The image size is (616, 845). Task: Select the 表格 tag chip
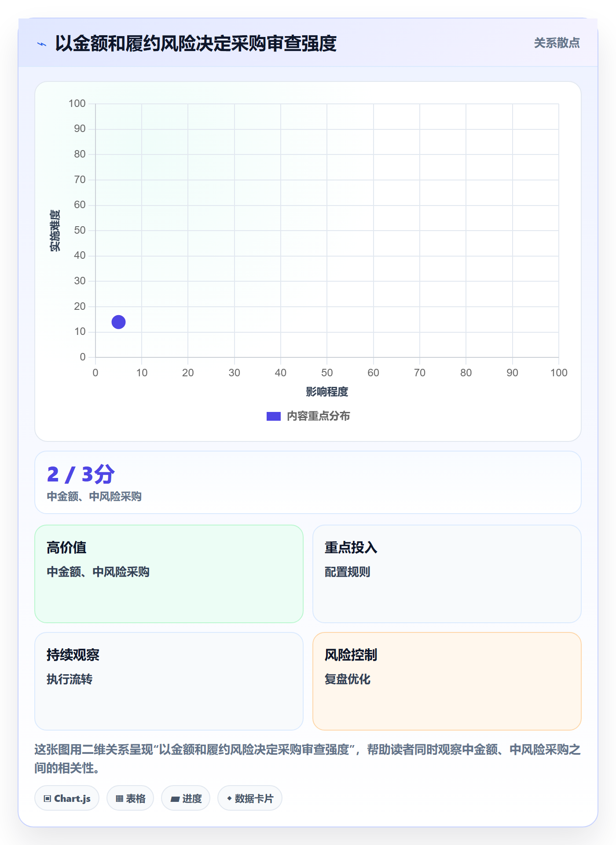tap(130, 798)
